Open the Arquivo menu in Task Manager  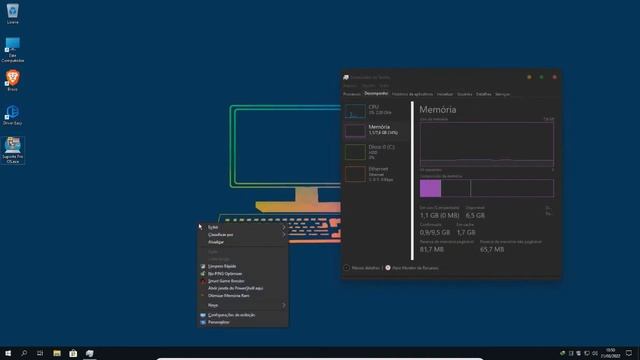pyautogui.click(x=350, y=86)
